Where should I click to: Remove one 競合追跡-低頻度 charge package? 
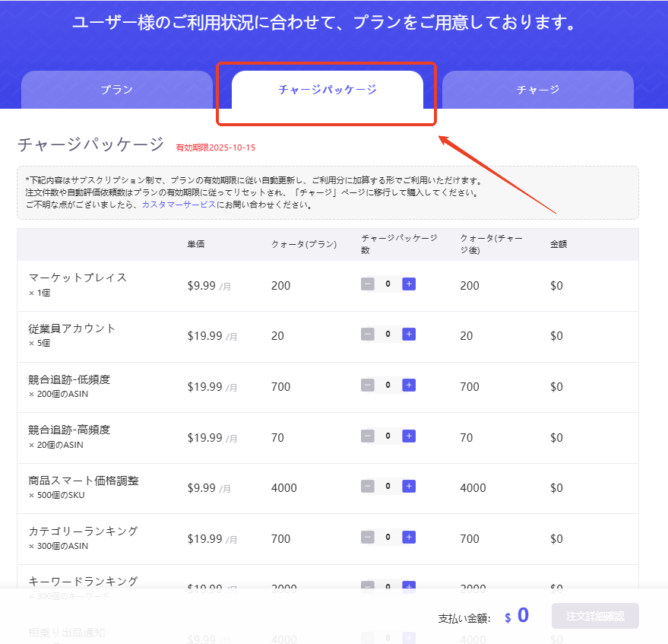coord(368,385)
